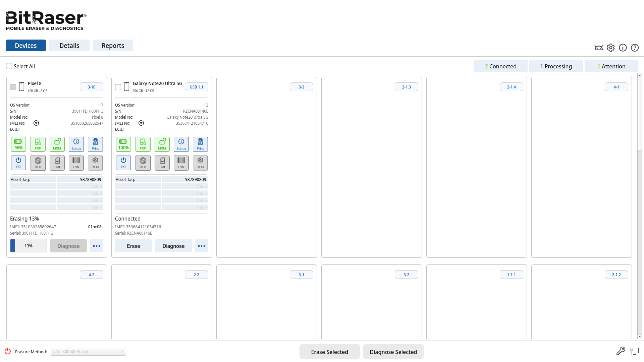
Task: Click ESN barcode icon on Galaxy Note20 card
Action: 181,163
